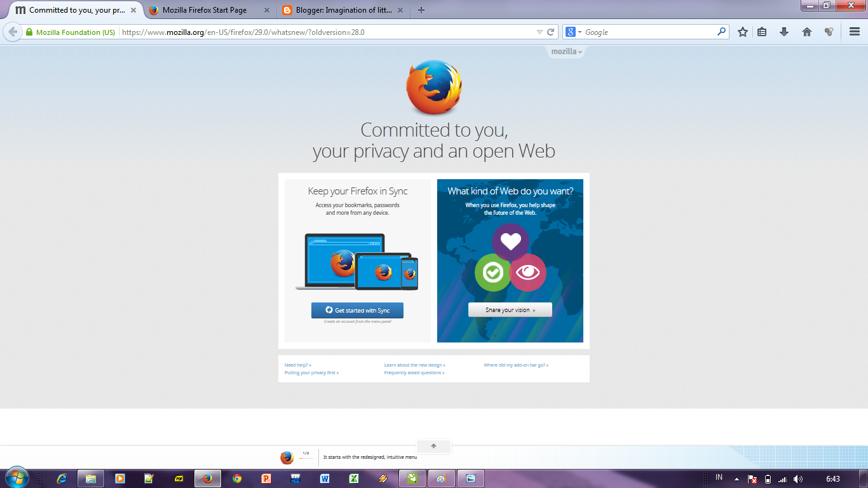Click the network signal tray icon
This screenshot has width=868, height=488.
783,479
